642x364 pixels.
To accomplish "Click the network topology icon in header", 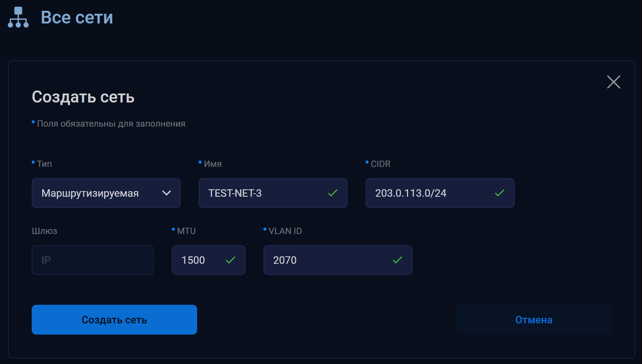I will [18, 17].
